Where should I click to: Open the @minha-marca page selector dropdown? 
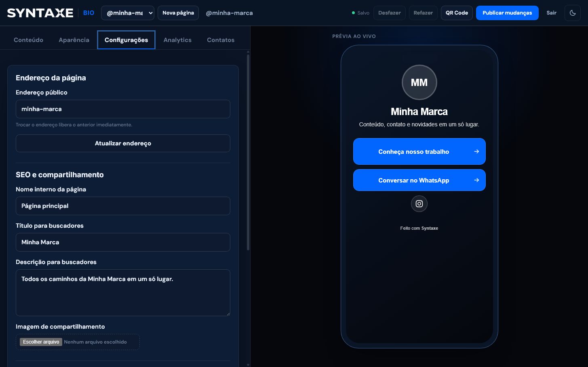128,13
